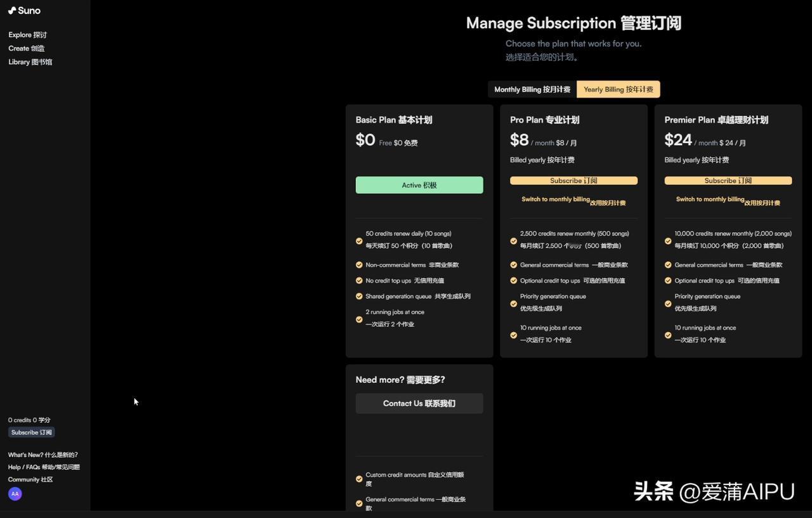Screen dimensions: 812x518
Task: Click the "Shared generation queue" feature
Action: pos(418,297)
